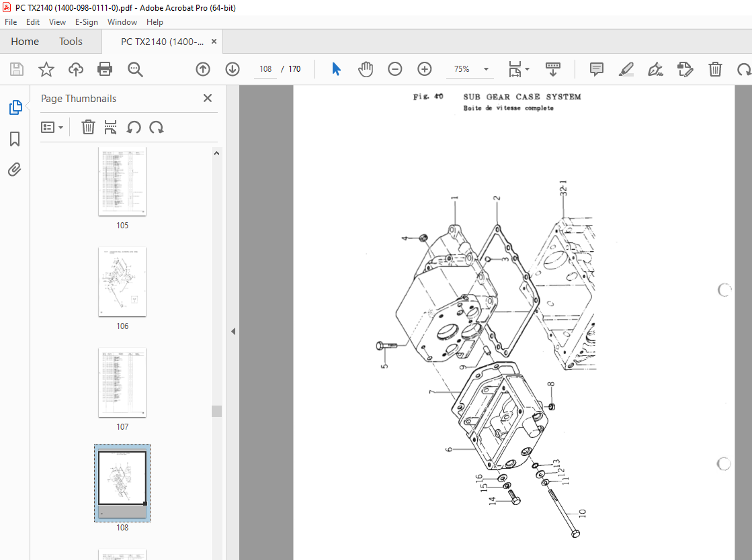Open the Find text magnifier tool

pyautogui.click(x=135, y=69)
